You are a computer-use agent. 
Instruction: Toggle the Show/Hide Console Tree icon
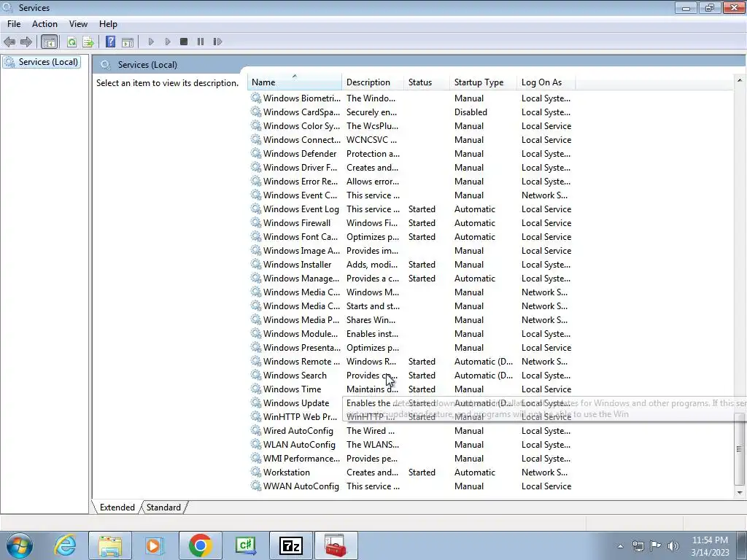coord(49,42)
